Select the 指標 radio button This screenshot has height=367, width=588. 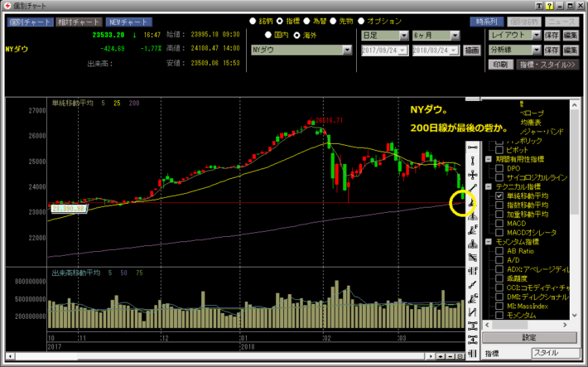tap(279, 21)
